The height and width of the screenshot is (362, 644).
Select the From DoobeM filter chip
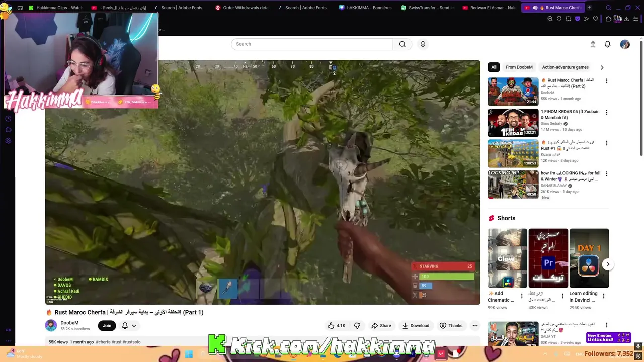coord(519,67)
